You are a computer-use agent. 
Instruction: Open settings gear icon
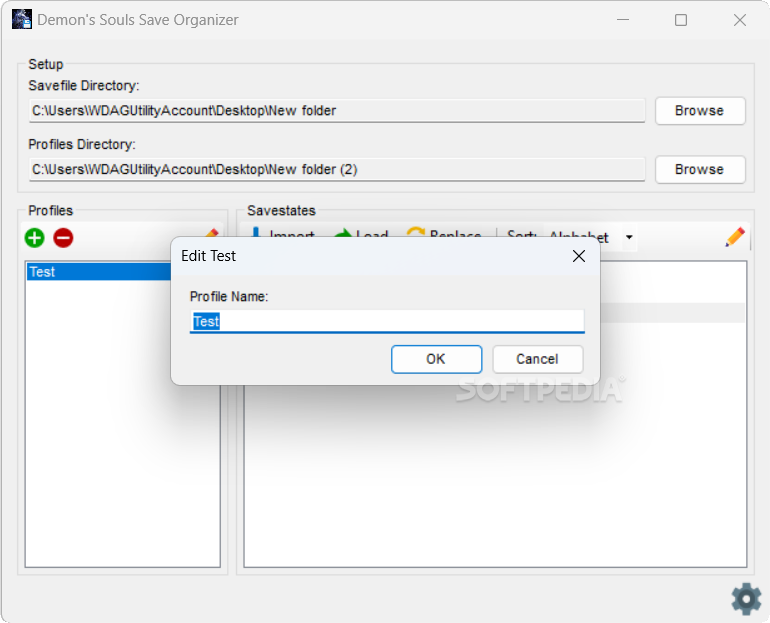[x=746, y=598]
